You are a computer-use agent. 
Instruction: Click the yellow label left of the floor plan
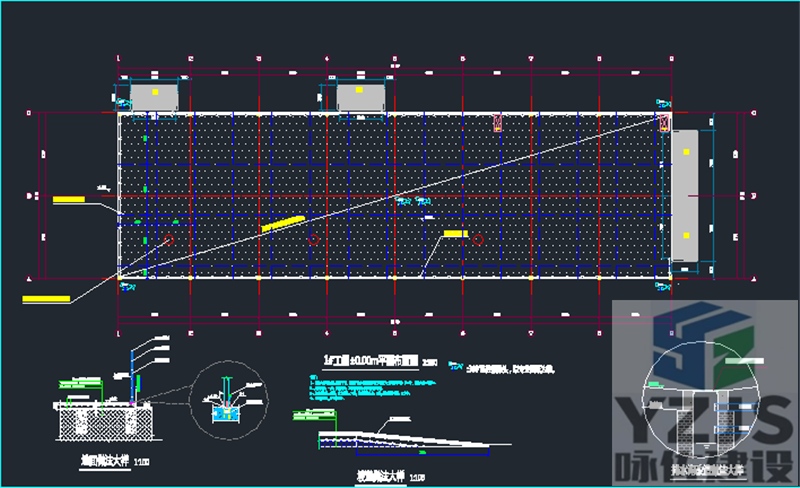pos(68,199)
